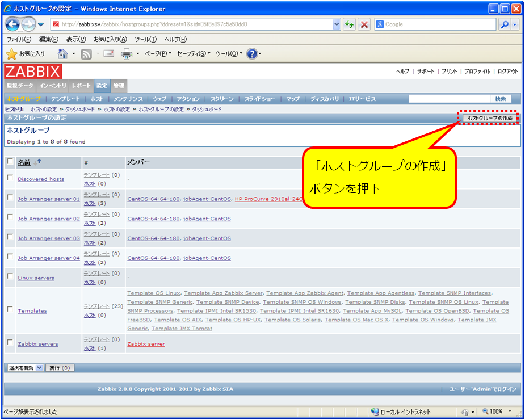Switch to the 監視データ tab
Screen dimensions: 525x420
pyautogui.click(x=20, y=86)
